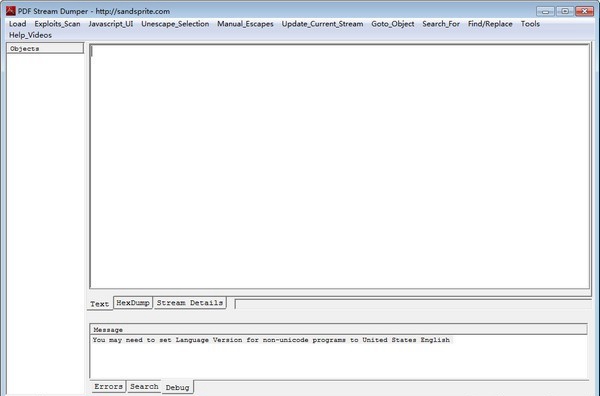The width and height of the screenshot is (600, 396).
Task: Click the Objects list column header
Action: 45,49
